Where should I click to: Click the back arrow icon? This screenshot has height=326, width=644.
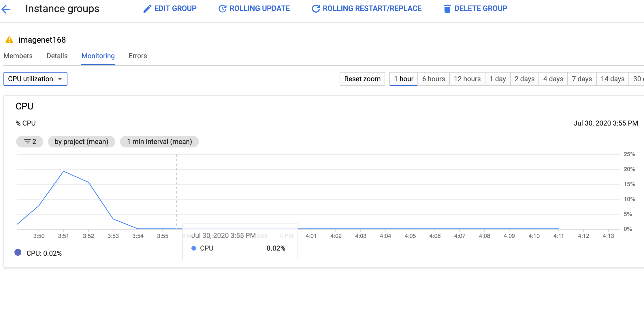tap(6, 9)
